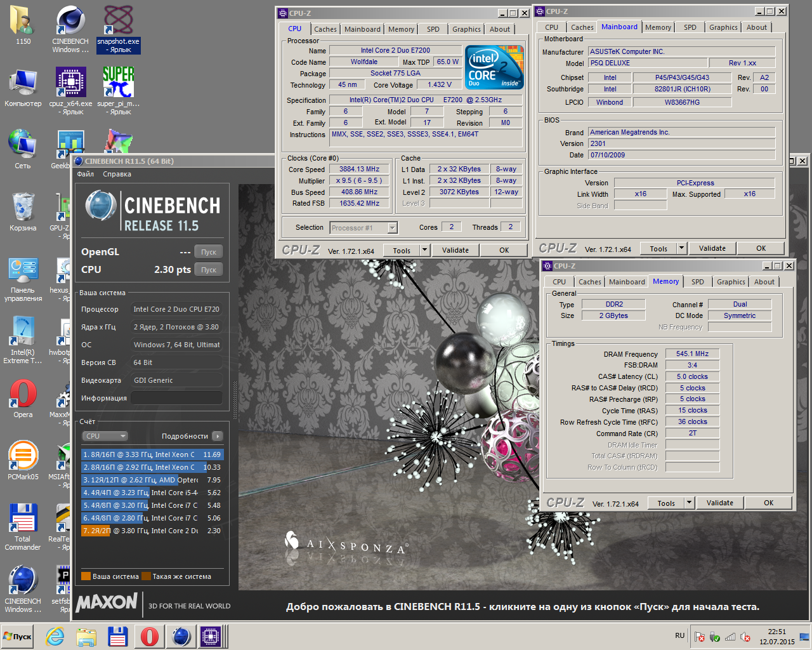812x650 pixels.
Task: Click the Пуск start button
Action: tap(18, 636)
